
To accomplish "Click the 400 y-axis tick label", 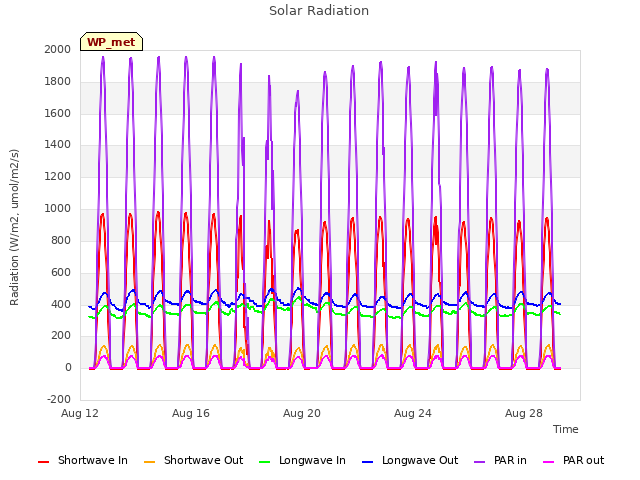I will pyautogui.click(x=61, y=304).
